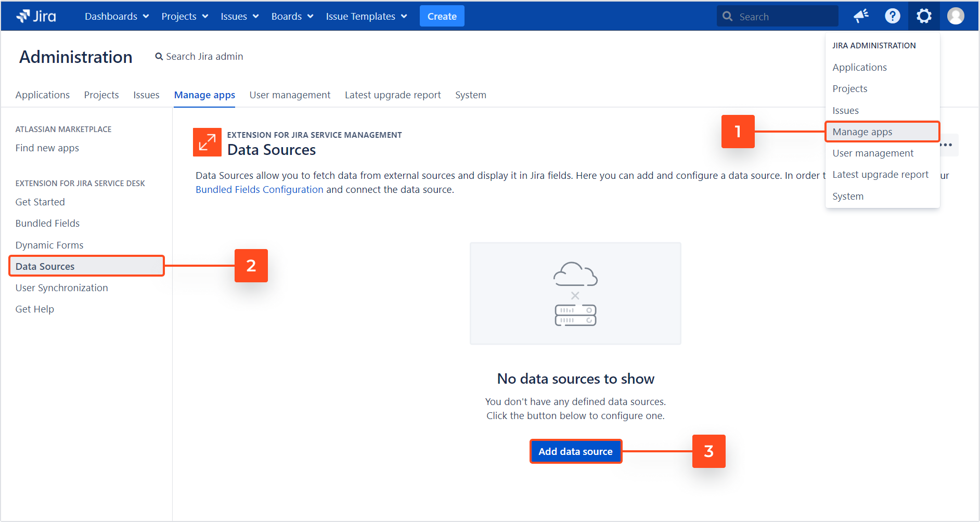This screenshot has width=980, height=522.
Task: Switch to the System tab
Action: pyautogui.click(x=471, y=95)
